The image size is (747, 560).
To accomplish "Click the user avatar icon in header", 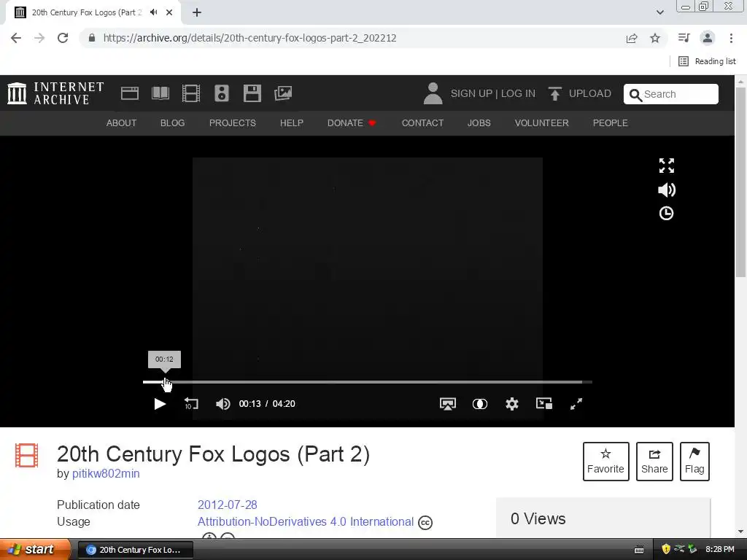I will pyautogui.click(x=433, y=93).
